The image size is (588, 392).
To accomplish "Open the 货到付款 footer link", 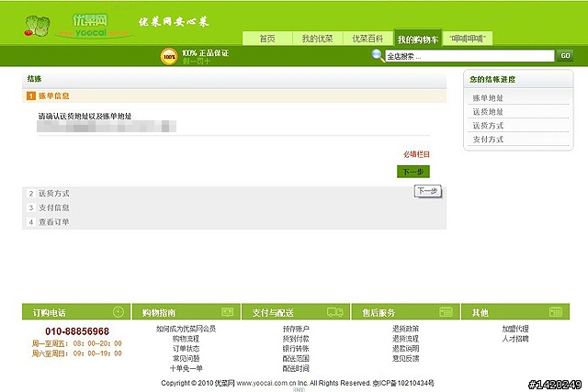I will pos(296,339).
